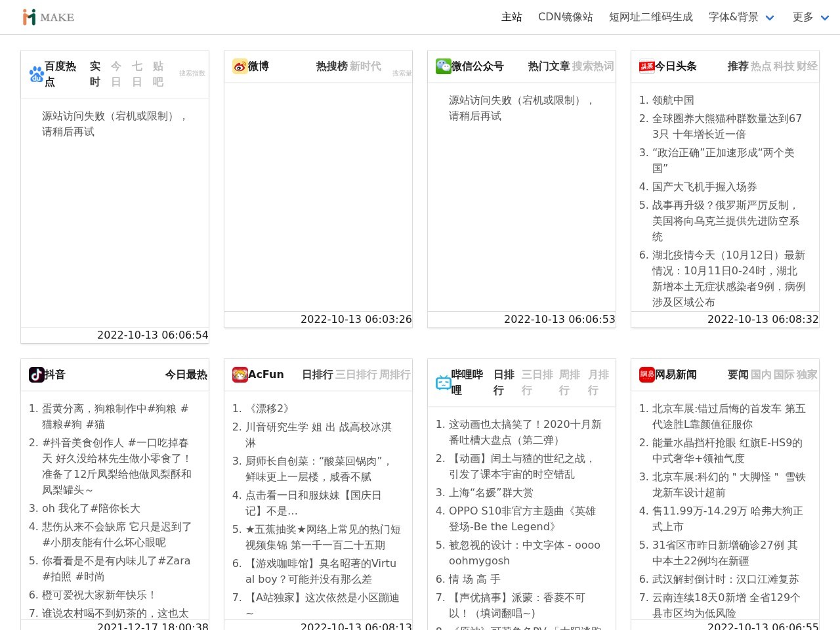This screenshot has height=630, width=840.
Task: Click the timestamp 2022-10-13 06:03:26 in 微博
Action: point(356,320)
